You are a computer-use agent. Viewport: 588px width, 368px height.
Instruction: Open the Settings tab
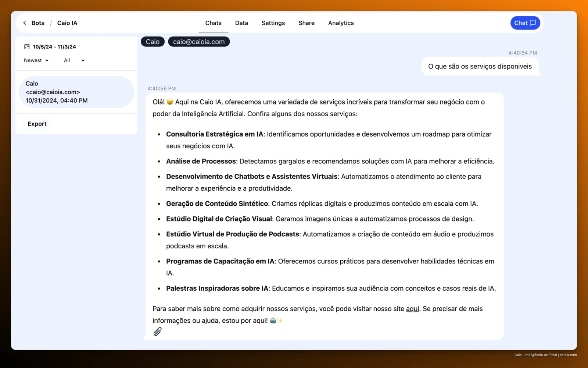(x=273, y=23)
